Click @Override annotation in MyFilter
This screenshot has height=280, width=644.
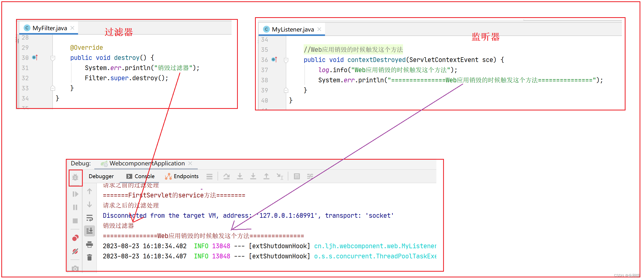pyautogui.click(x=87, y=48)
